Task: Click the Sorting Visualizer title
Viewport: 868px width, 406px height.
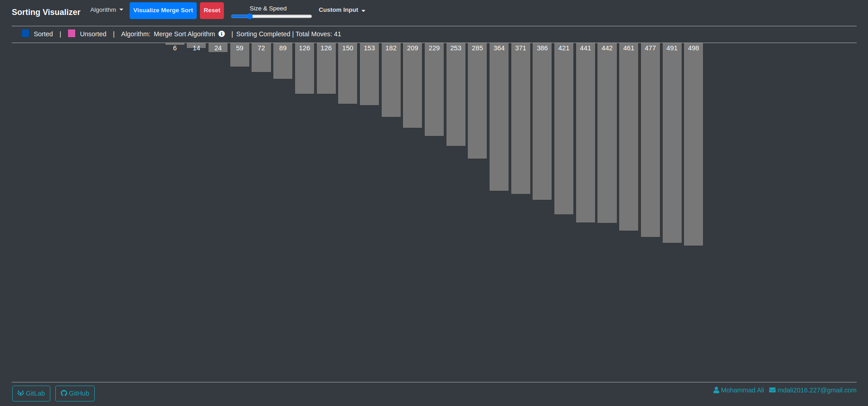Action: (46, 12)
